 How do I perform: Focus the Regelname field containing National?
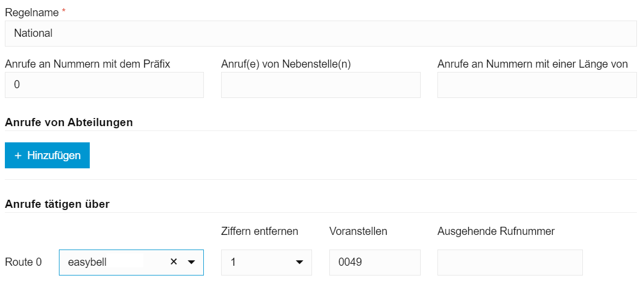click(321, 34)
